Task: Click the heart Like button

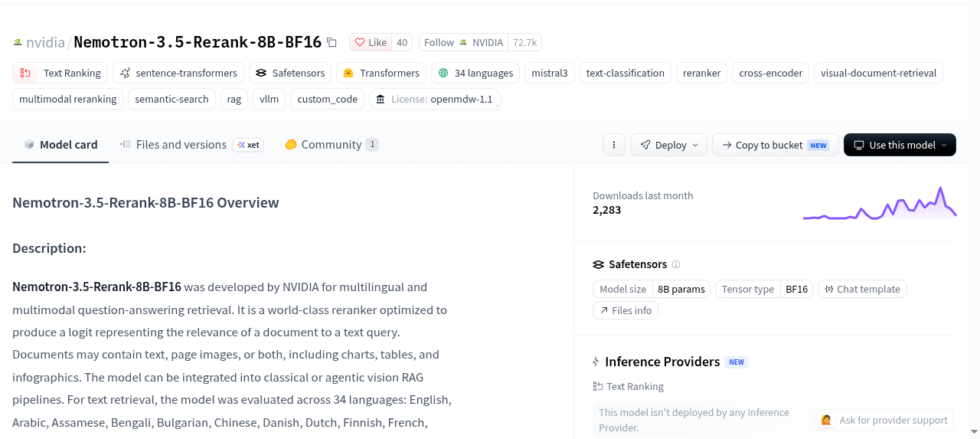Action: click(x=371, y=42)
